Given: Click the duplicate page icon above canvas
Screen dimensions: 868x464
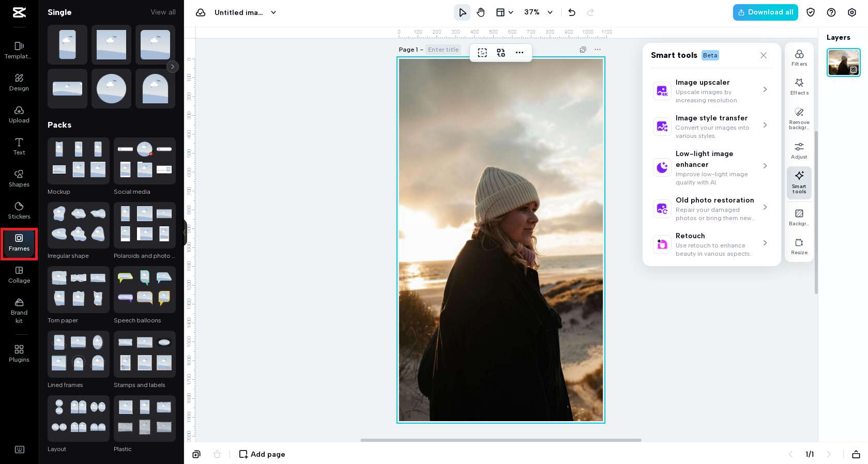Looking at the screenshot, I should (583, 50).
